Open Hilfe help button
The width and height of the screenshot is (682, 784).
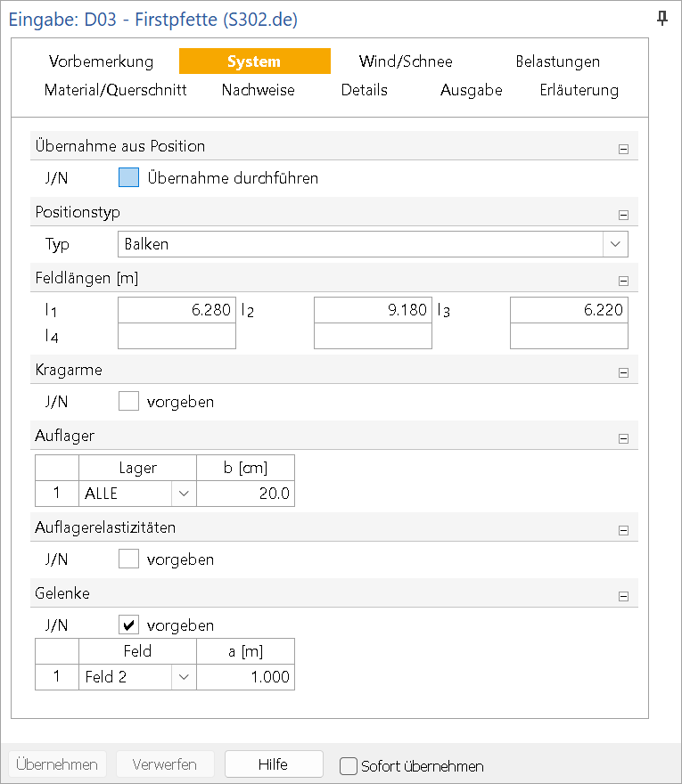[274, 764]
